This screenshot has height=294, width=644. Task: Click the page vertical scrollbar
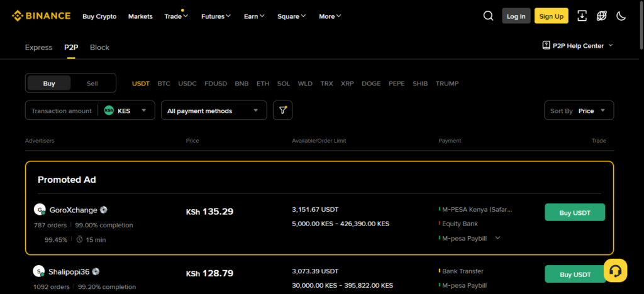pyautogui.click(x=641, y=24)
